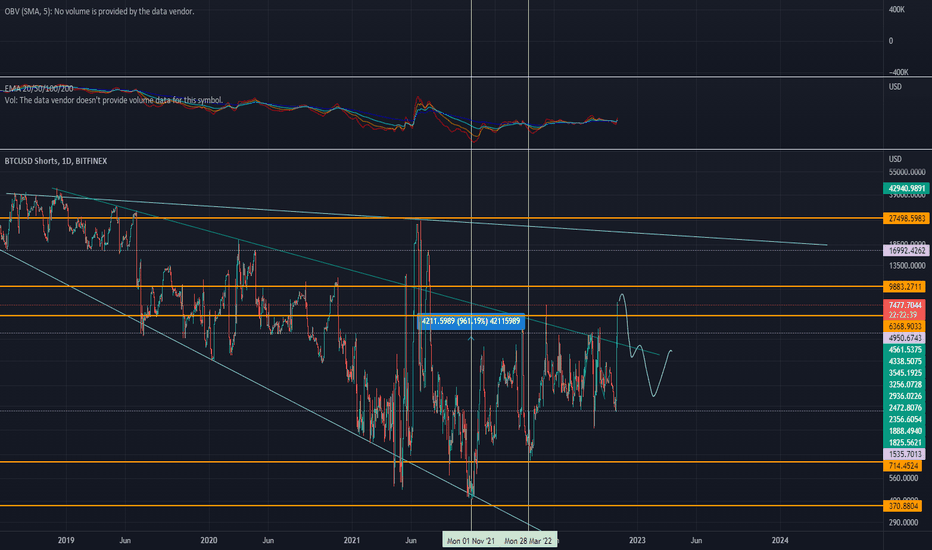The height and width of the screenshot is (550, 932).
Task: Click the green 4561.5375 price label
Action: coord(904,350)
